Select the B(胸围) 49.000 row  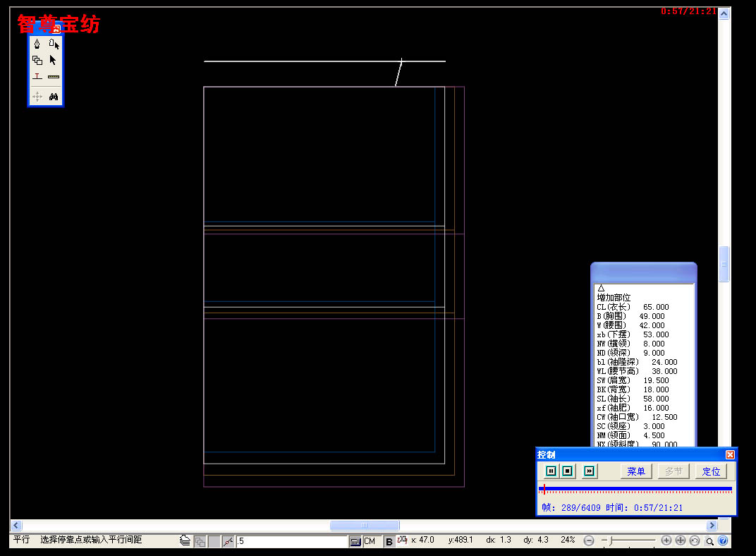tap(630, 316)
